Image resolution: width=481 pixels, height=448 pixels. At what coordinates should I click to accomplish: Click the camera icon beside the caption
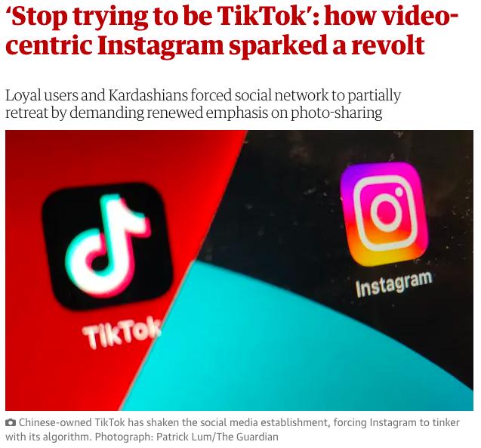tap(11, 422)
